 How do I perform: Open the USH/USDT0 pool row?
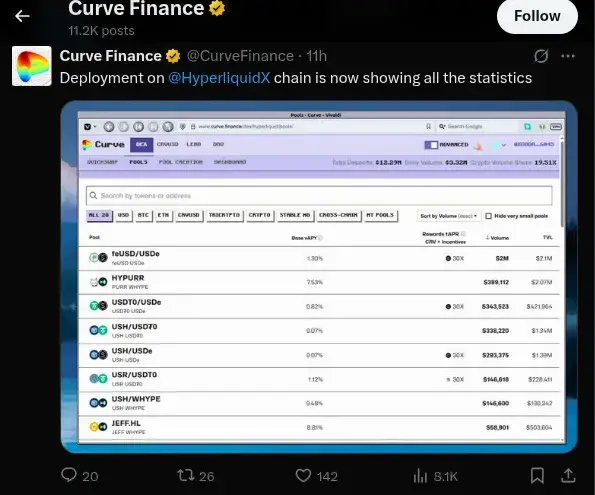point(319,331)
